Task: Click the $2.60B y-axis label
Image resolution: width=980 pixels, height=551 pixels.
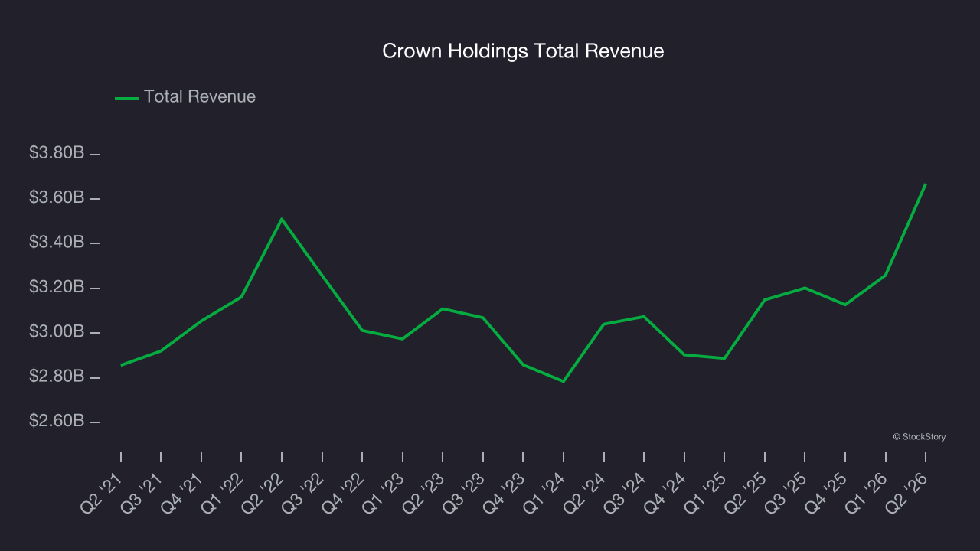Action: (57, 421)
